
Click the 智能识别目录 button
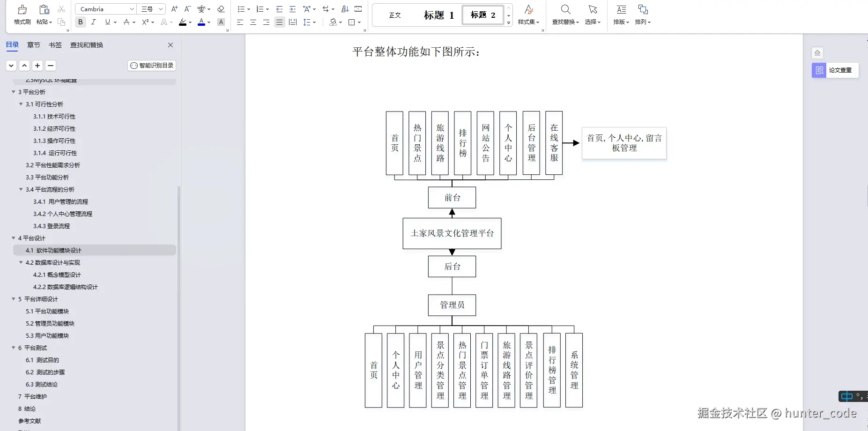coord(152,66)
